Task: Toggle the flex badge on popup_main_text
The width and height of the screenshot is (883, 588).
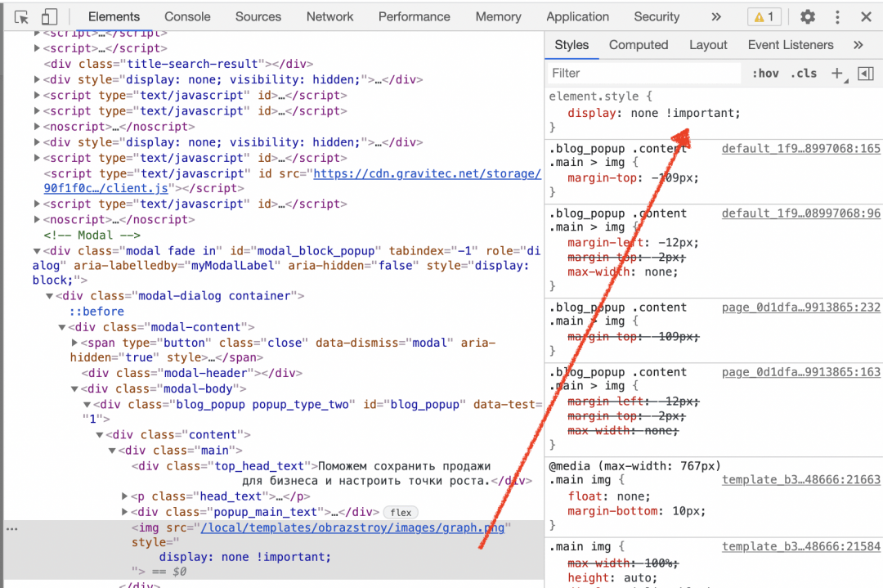Action: coord(400,512)
